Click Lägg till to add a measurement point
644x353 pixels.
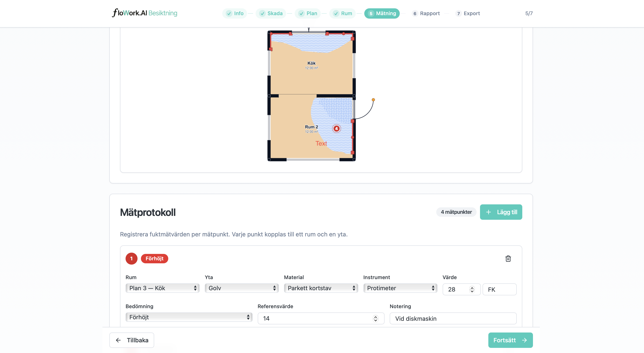coord(501,212)
